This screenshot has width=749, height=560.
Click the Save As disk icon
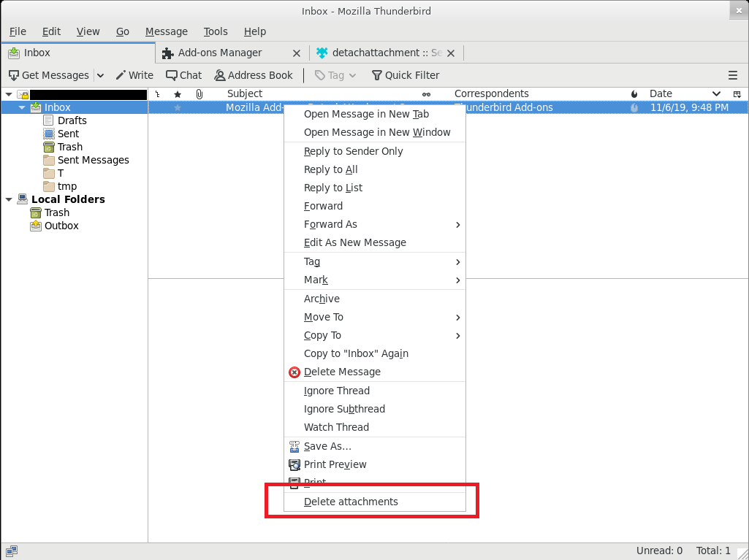294,446
